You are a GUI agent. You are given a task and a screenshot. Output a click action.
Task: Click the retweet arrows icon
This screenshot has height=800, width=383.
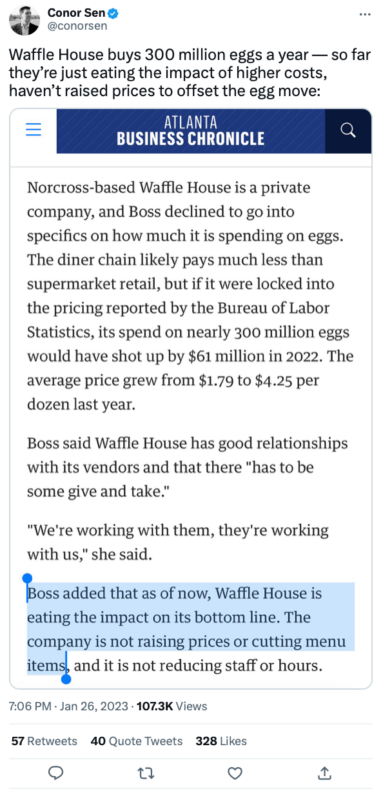(145, 773)
